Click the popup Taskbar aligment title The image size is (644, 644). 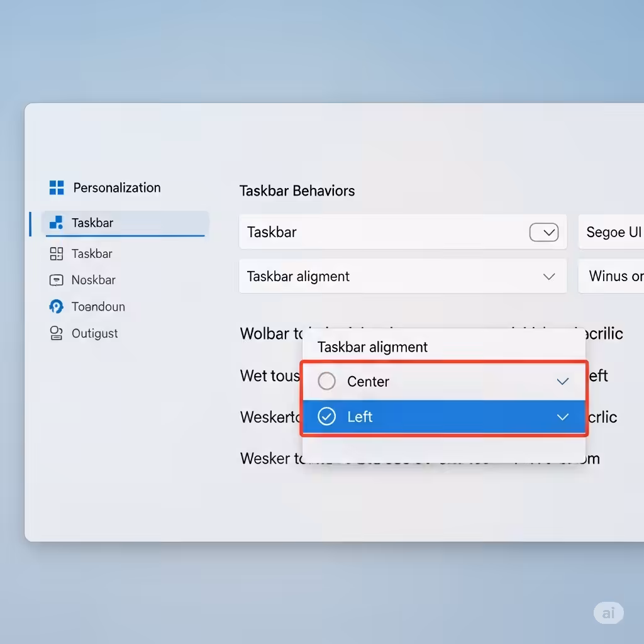(x=372, y=347)
